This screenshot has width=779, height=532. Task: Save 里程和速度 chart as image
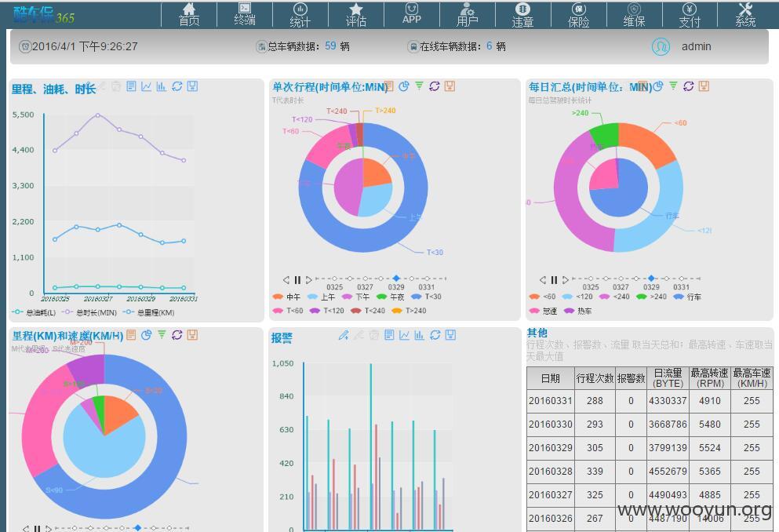pos(192,335)
